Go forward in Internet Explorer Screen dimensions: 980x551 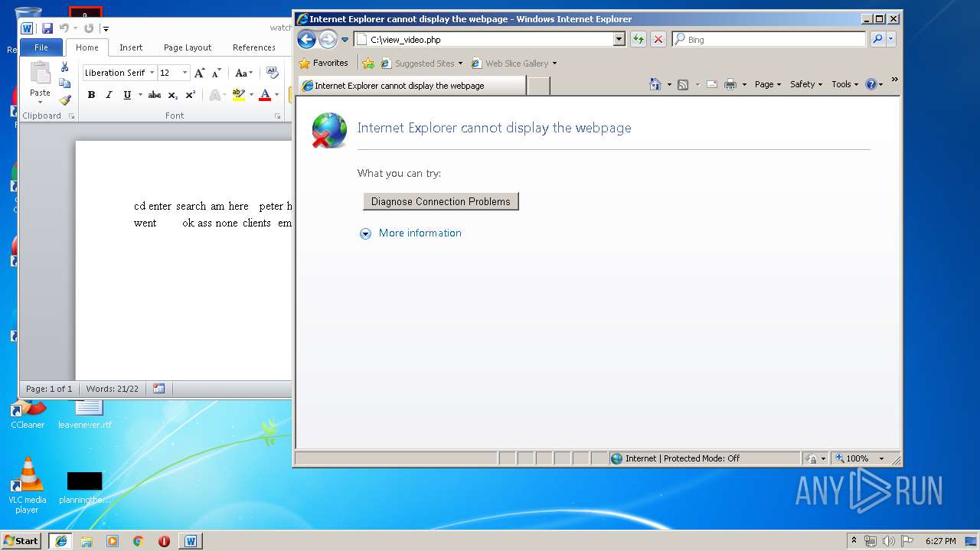328,40
